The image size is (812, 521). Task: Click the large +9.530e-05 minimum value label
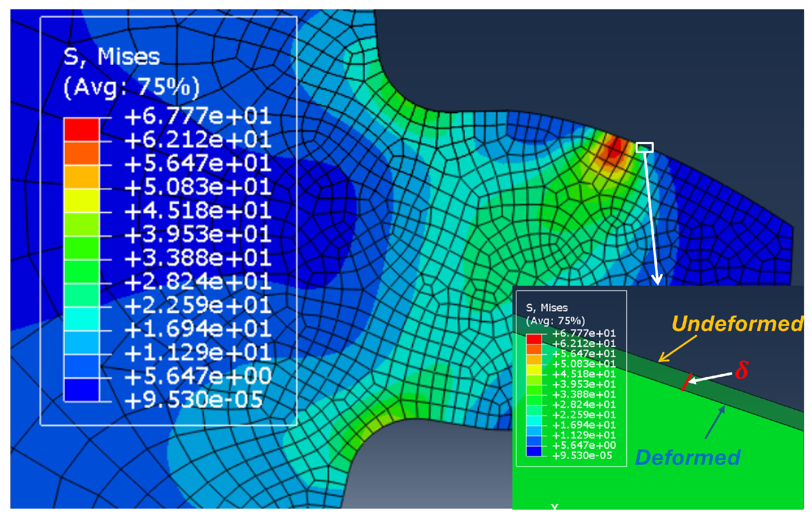(x=194, y=400)
